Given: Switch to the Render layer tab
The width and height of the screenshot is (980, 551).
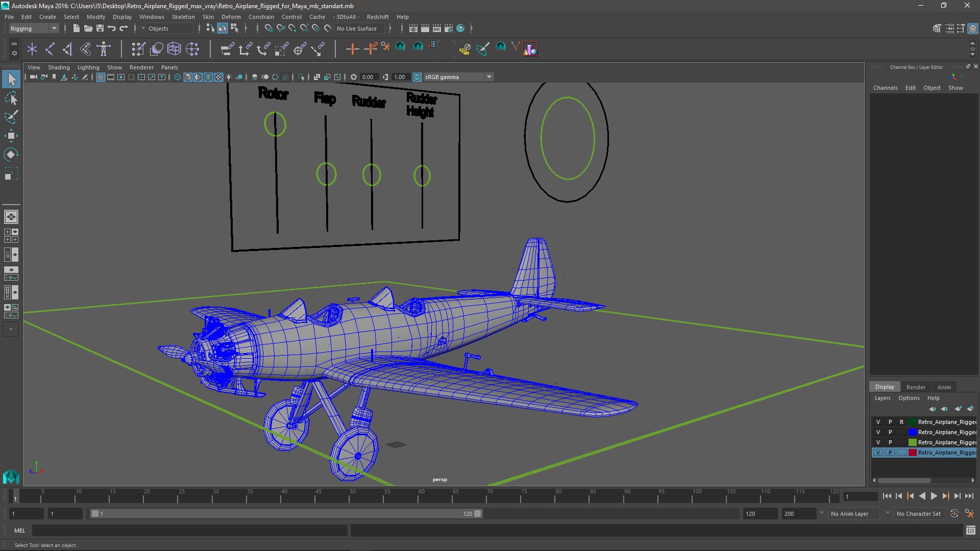Looking at the screenshot, I should [916, 387].
